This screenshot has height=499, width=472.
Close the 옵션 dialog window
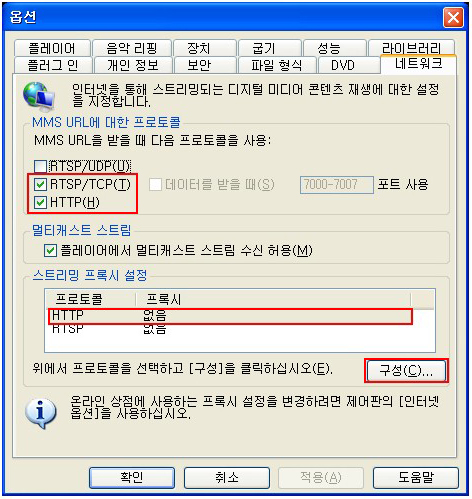453,17
